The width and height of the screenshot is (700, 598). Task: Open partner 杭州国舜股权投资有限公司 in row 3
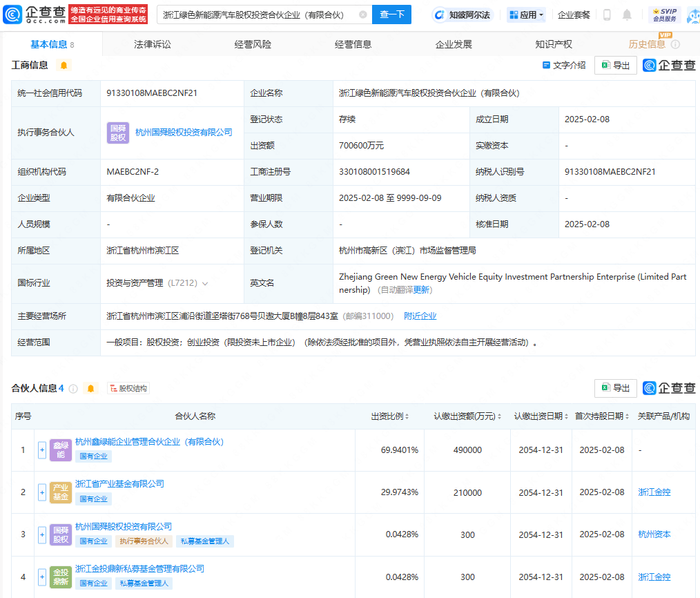[124, 527]
